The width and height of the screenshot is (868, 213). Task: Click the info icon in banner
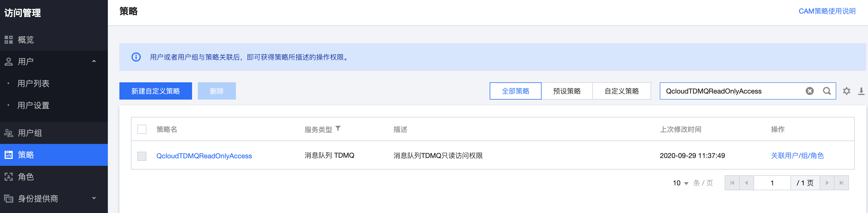pyautogui.click(x=136, y=57)
